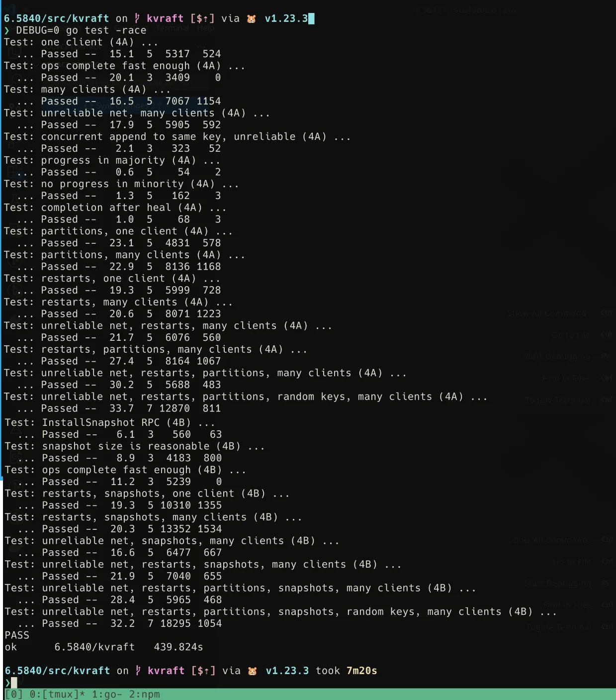Image resolution: width=616 pixels, height=700 pixels.
Task: Click the git branch icon in bottom prompt
Action: [x=138, y=671]
